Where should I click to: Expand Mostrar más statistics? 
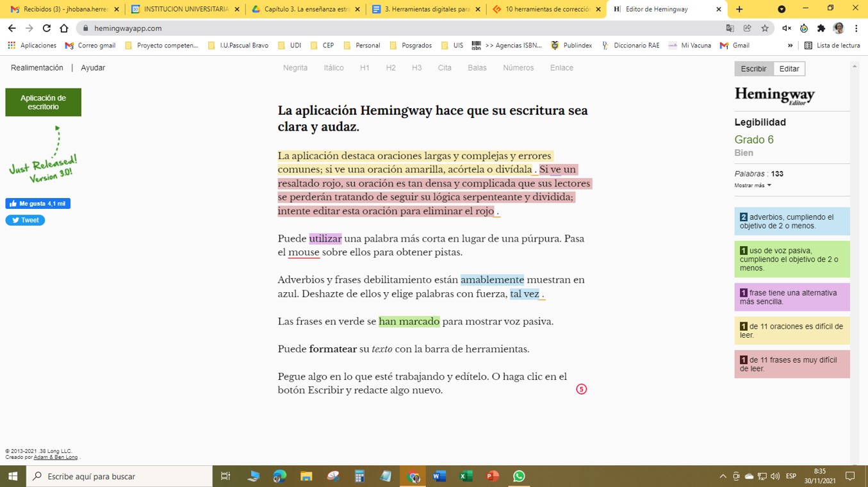tap(753, 185)
